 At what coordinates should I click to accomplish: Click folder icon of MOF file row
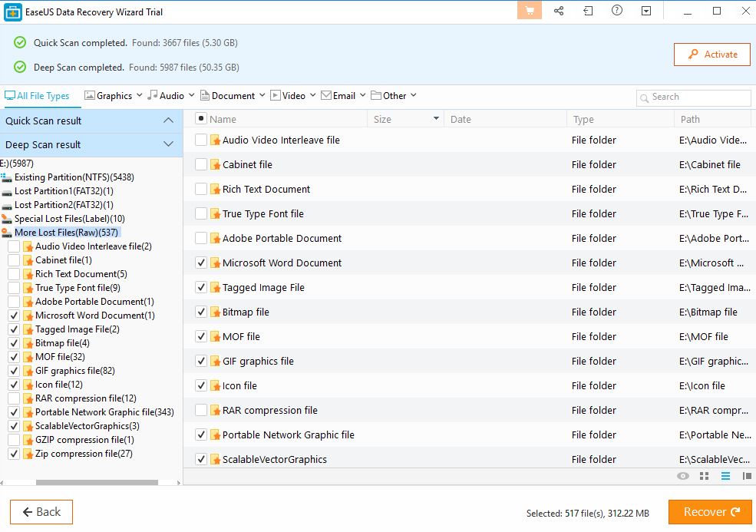point(216,337)
